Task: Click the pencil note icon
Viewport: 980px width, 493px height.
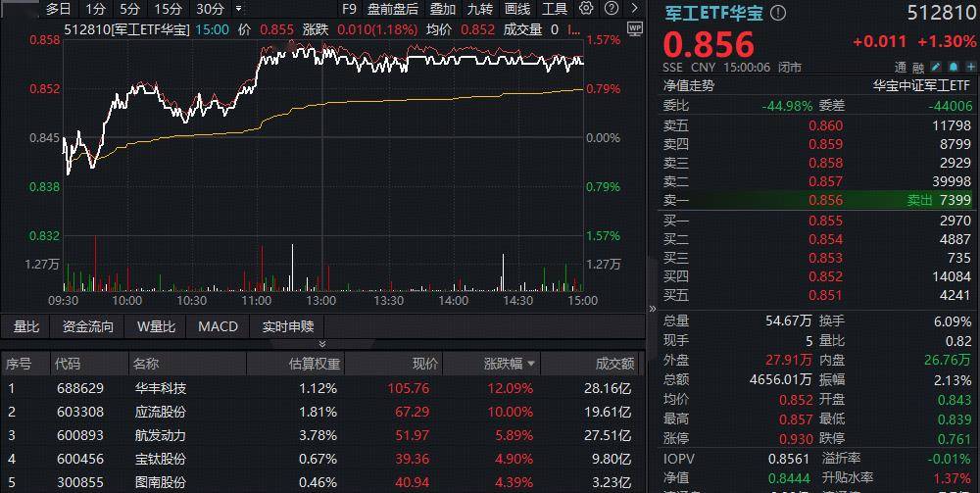Action: 936,68
